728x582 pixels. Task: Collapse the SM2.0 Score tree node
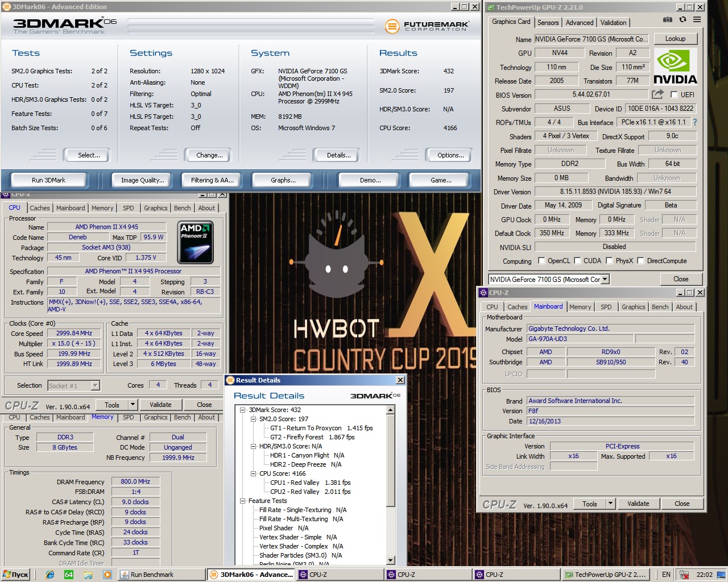click(254, 419)
